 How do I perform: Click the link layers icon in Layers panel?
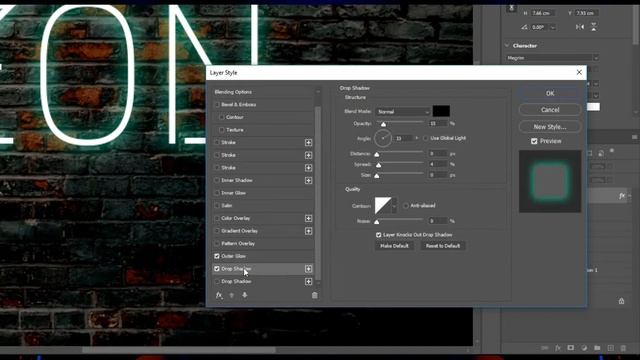(544, 348)
